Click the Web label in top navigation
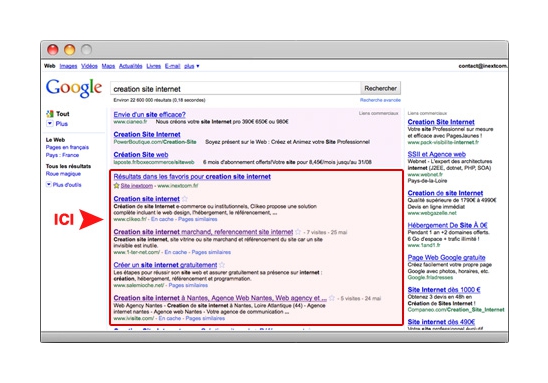The height and width of the screenshot is (383, 548). [50, 66]
